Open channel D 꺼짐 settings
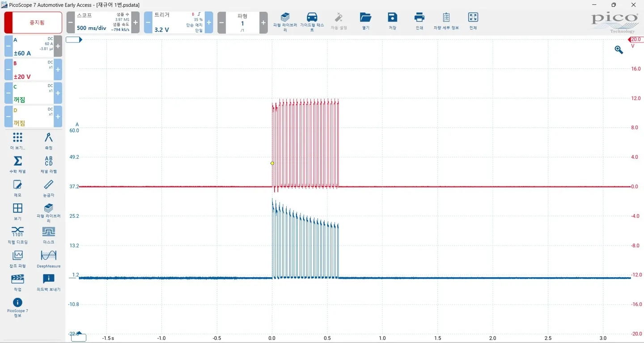Image resolution: width=644 pixels, height=343 pixels. coord(33,117)
